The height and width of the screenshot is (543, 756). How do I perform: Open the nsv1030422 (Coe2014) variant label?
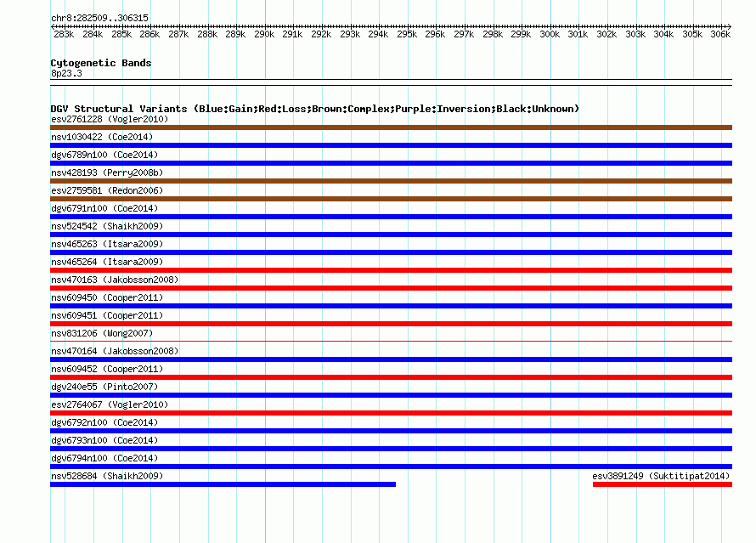click(102, 137)
